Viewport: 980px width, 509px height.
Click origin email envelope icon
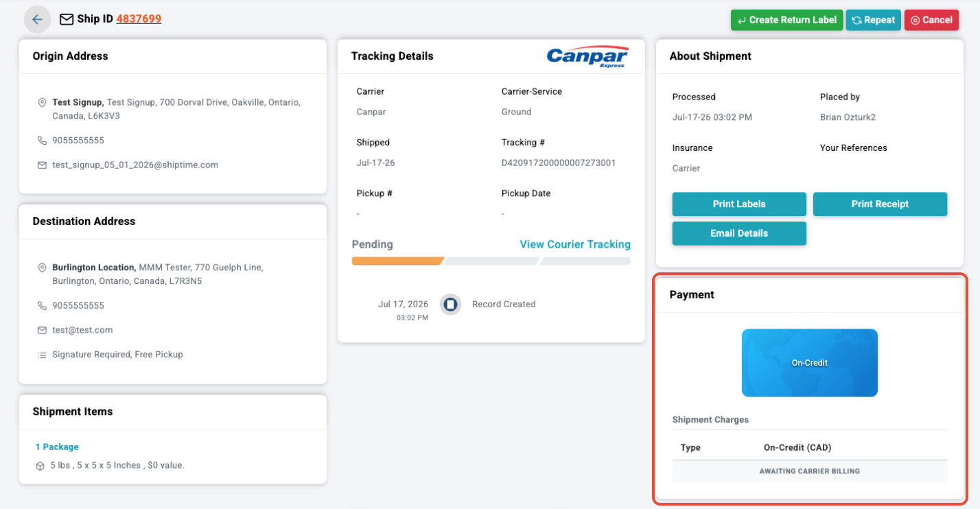[x=42, y=165]
